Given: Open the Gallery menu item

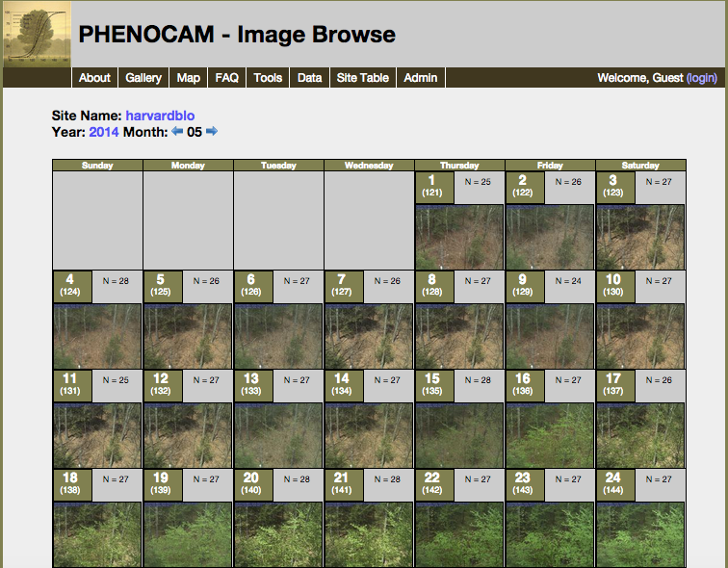Looking at the screenshot, I should [x=143, y=77].
